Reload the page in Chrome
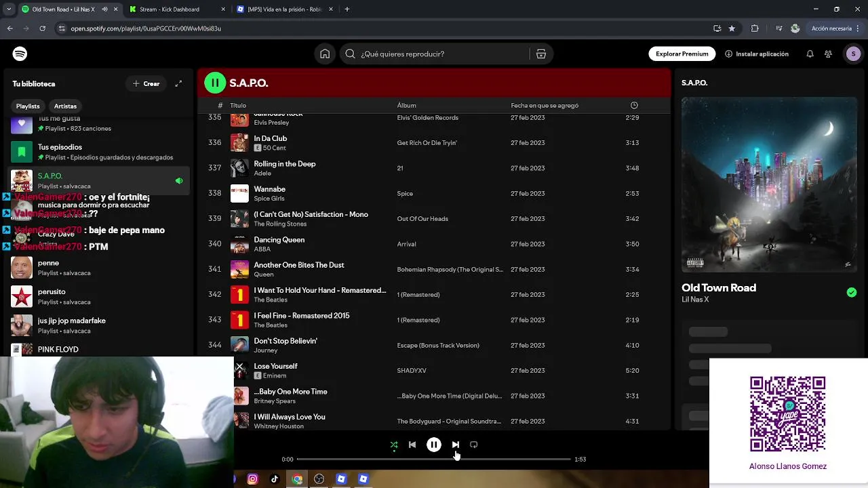This screenshot has width=868, height=488. click(42, 28)
